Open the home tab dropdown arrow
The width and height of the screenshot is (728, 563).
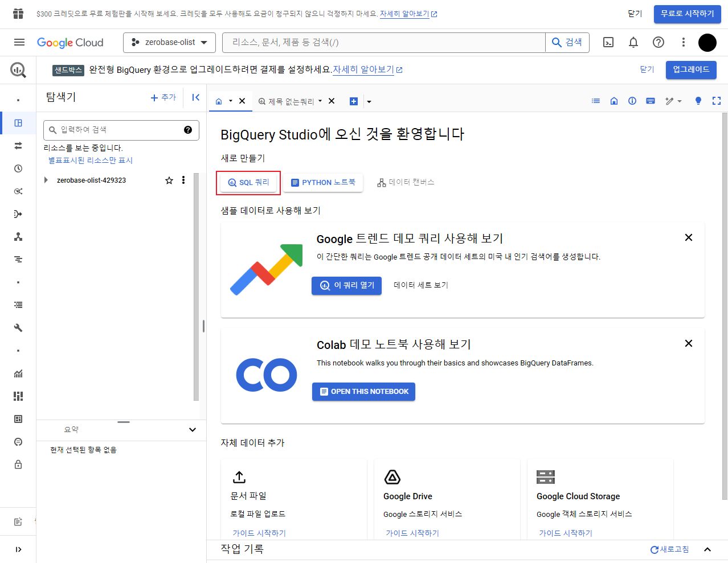click(231, 101)
